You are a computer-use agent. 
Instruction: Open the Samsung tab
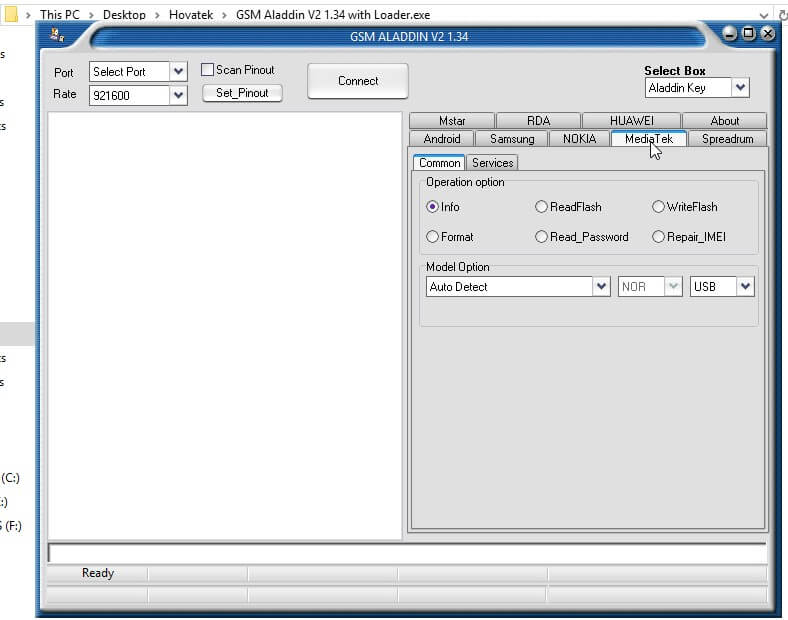pyautogui.click(x=512, y=139)
